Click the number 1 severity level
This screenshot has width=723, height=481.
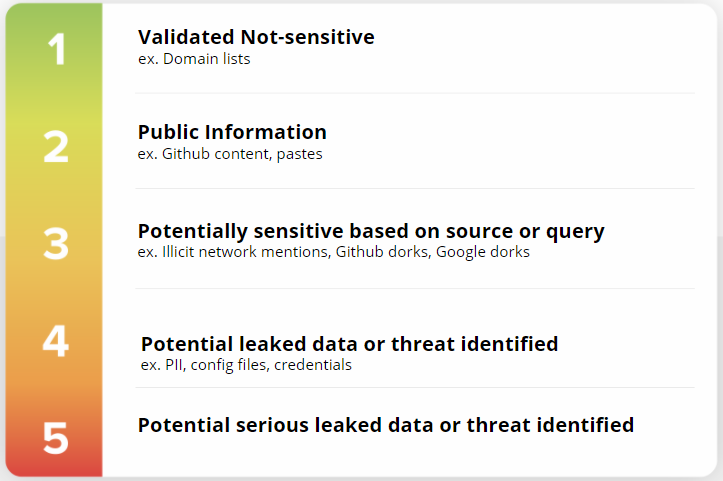(x=57, y=49)
